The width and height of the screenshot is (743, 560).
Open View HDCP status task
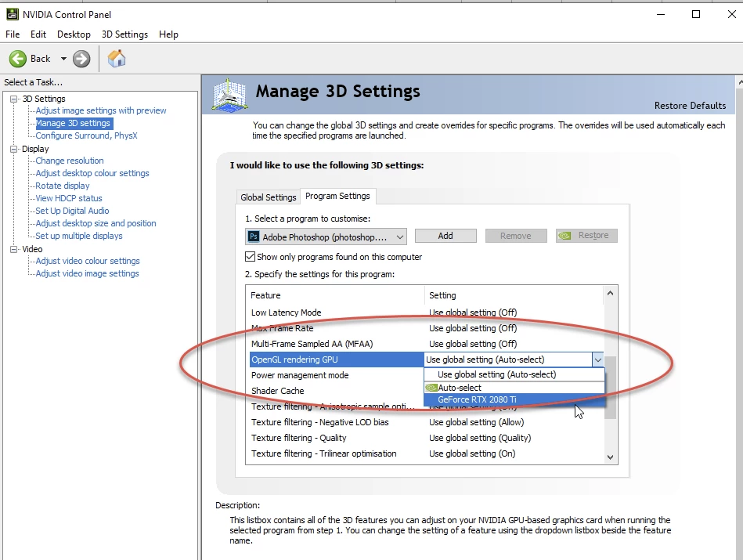(x=69, y=198)
